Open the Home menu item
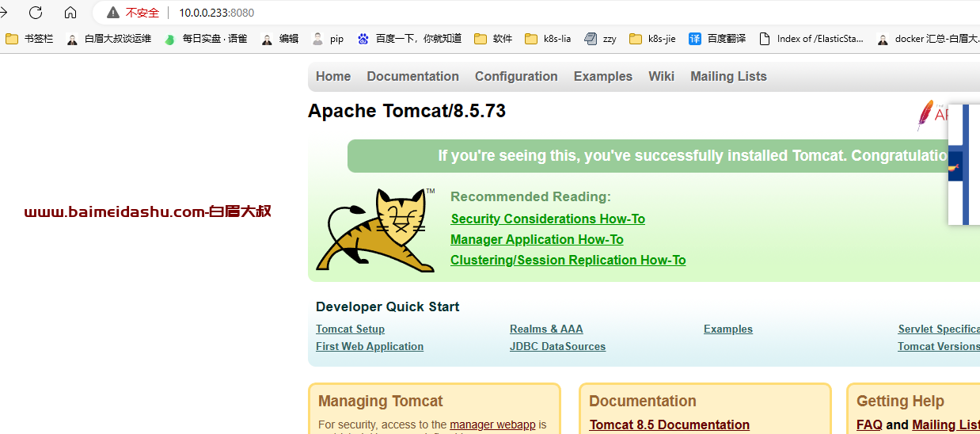Image resolution: width=980 pixels, height=434 pixels. tap(333, 76)
